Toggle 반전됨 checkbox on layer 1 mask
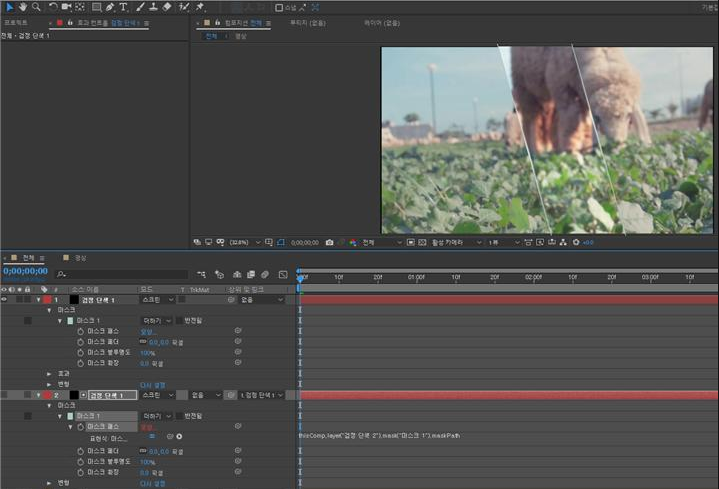 [179, 320]
